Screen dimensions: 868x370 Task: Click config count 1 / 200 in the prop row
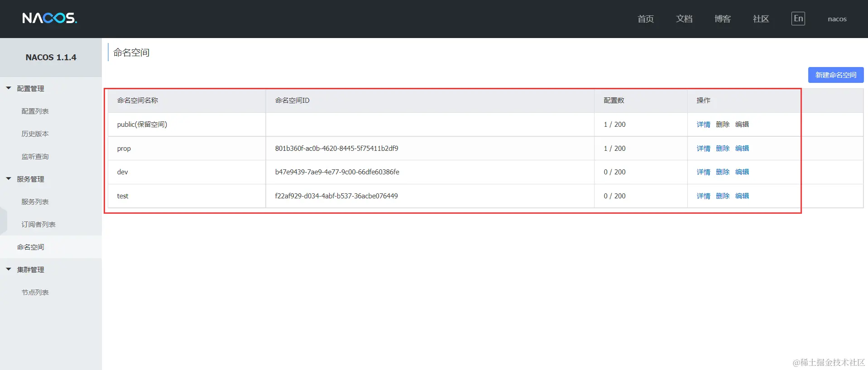click(614, 149)
